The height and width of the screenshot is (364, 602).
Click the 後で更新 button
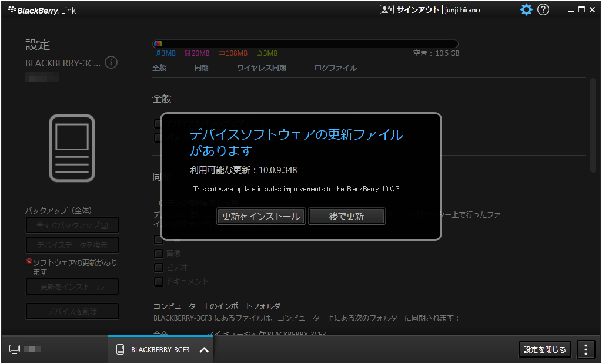click(346, 217)
